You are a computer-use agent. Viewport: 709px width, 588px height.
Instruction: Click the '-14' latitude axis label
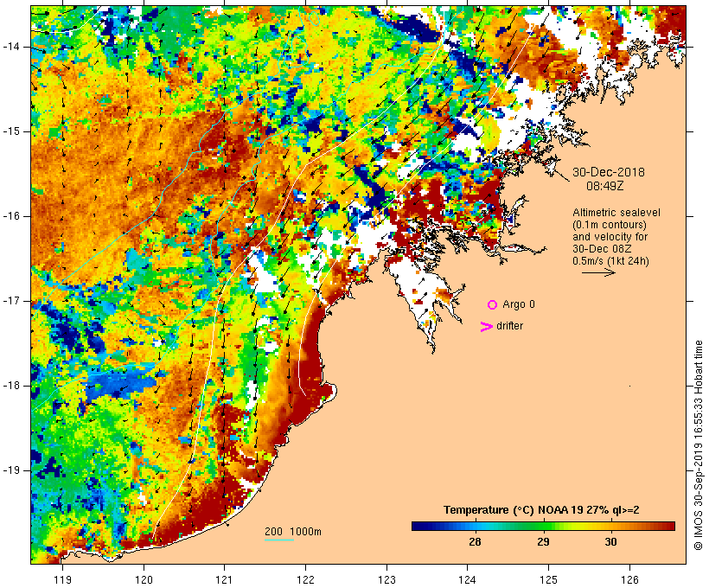pyautogui.click(x=10, y=47)
